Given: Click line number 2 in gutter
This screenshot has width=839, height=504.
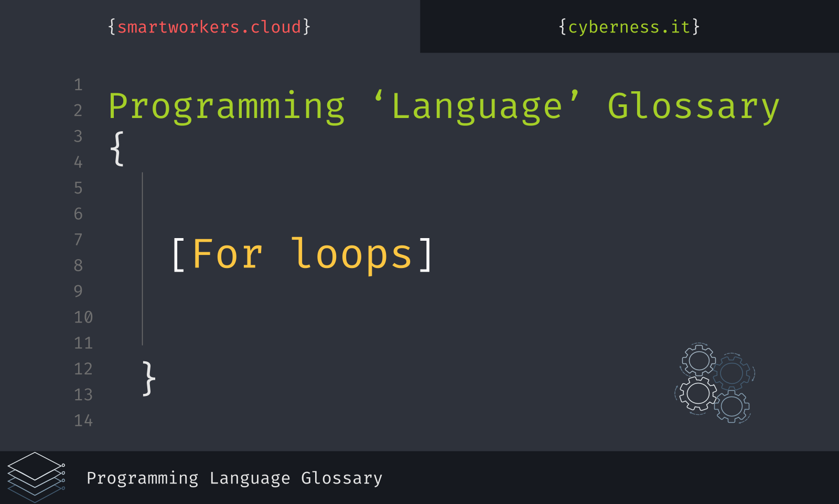Looking at the screenshot, I should 78,111.
